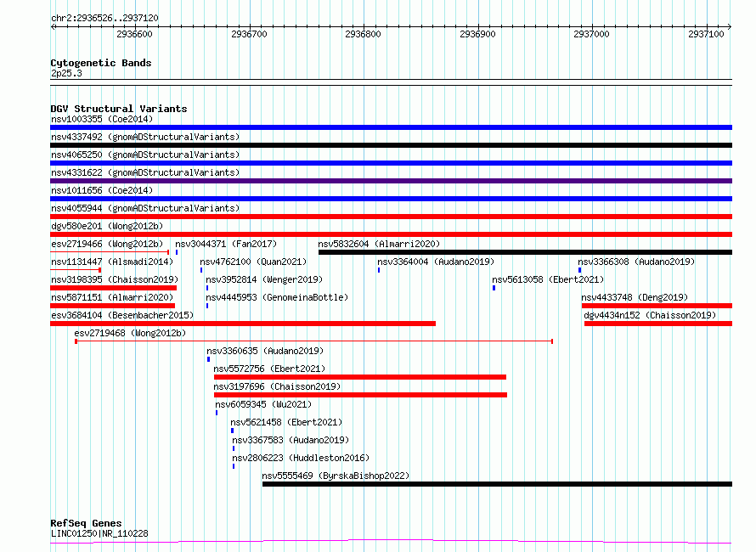The width and height of the screenshot is (756, 552).
Task: Click the purple bar under nsv4331622
Action: tap(391, 181)
